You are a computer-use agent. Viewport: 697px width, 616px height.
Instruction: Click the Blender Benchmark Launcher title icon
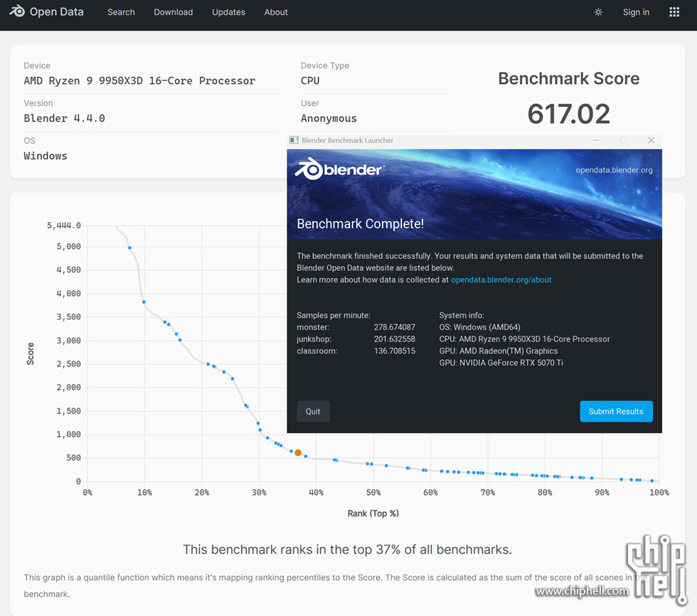coord(294,140)
